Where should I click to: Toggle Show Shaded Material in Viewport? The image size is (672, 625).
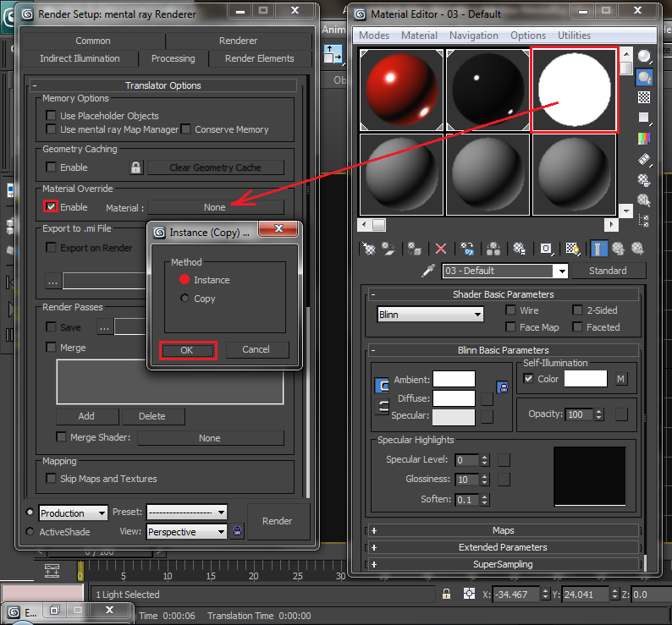[x=573, y=249]
